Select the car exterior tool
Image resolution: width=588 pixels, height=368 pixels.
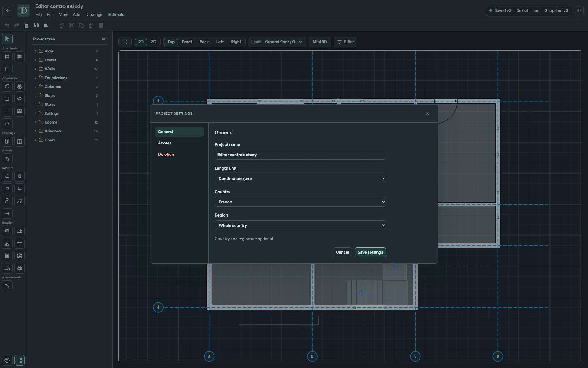[x=7, y=268]
